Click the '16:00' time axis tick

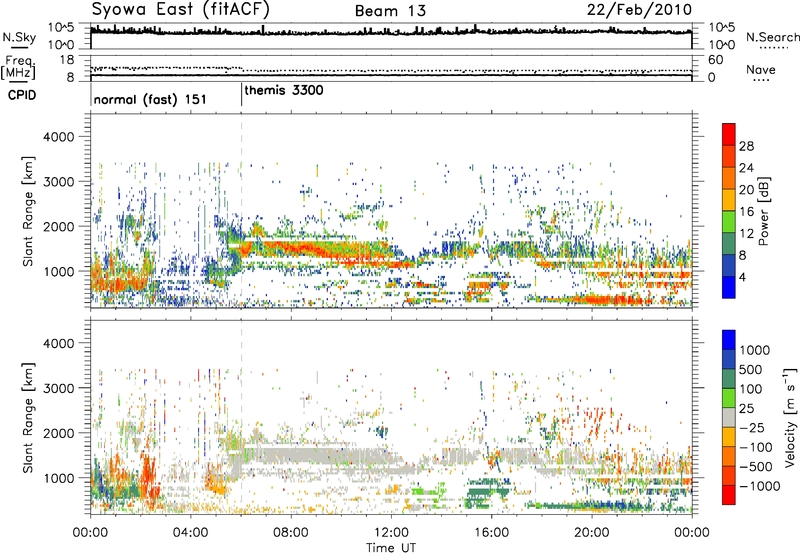pos(491,533)
